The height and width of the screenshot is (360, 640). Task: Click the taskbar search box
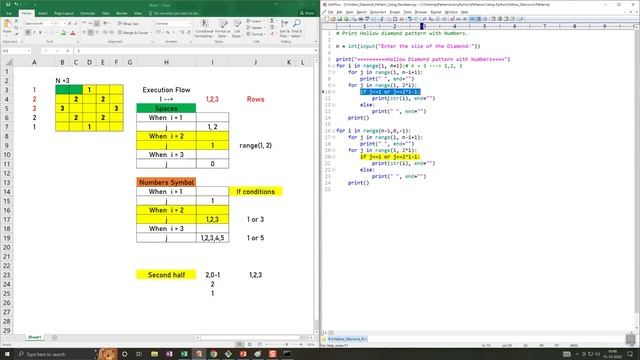[x=56, y=354]
